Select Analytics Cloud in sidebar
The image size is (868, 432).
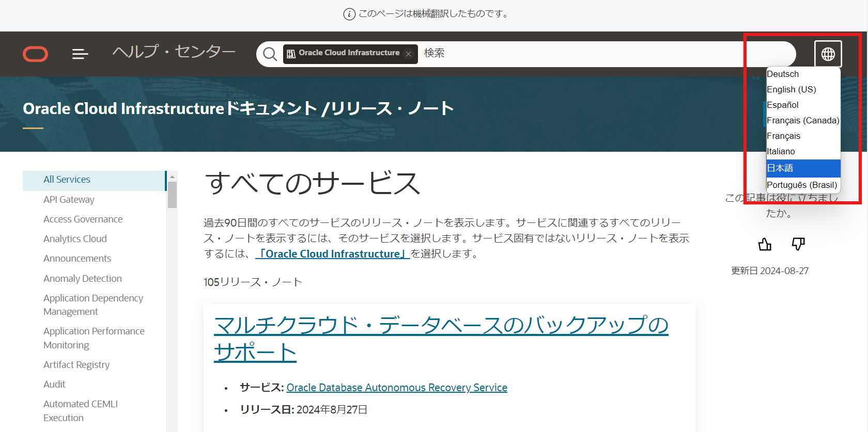click(75, 239)
